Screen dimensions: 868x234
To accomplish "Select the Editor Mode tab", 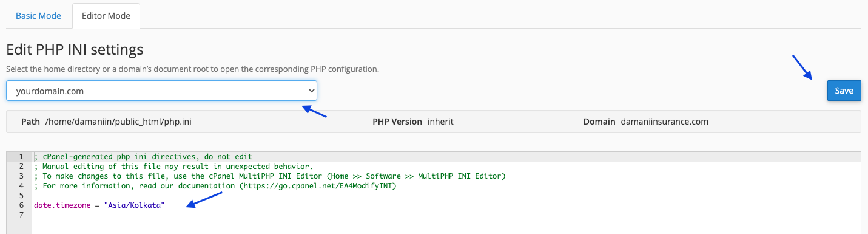I will point(106,16).
